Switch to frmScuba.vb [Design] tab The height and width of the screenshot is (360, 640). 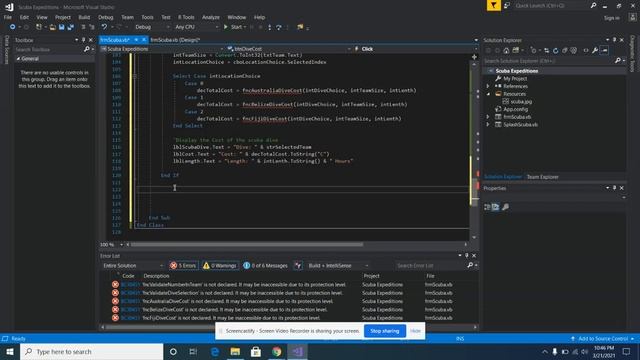(175, 40)
